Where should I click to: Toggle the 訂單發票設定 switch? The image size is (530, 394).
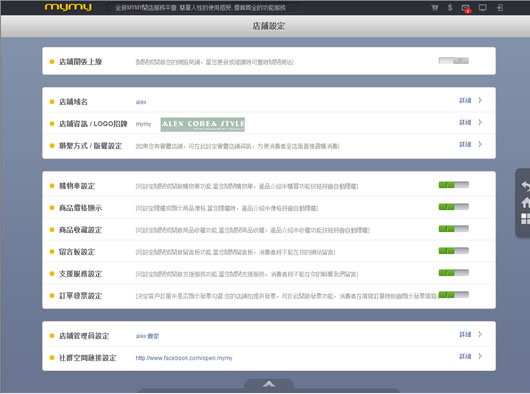(454, 295)
